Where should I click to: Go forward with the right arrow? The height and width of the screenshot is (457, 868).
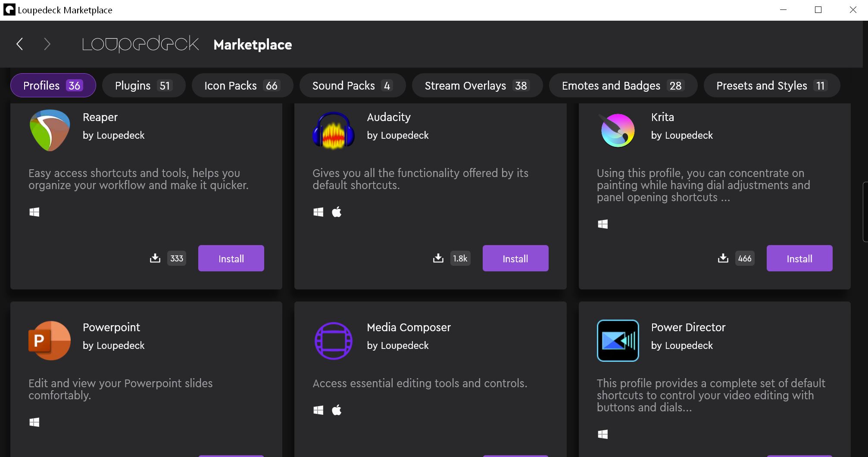[47, 44]
